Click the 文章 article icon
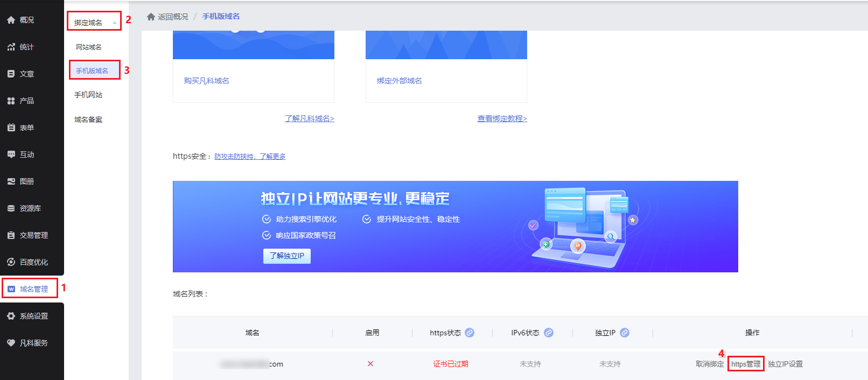The image size is (868, 380). 11,74
